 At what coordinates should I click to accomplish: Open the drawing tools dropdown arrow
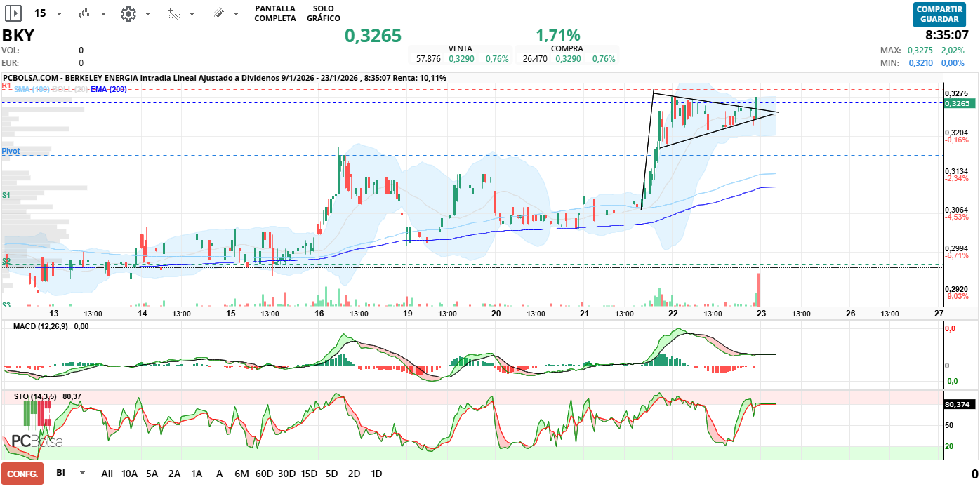click(x=237, y=14)
